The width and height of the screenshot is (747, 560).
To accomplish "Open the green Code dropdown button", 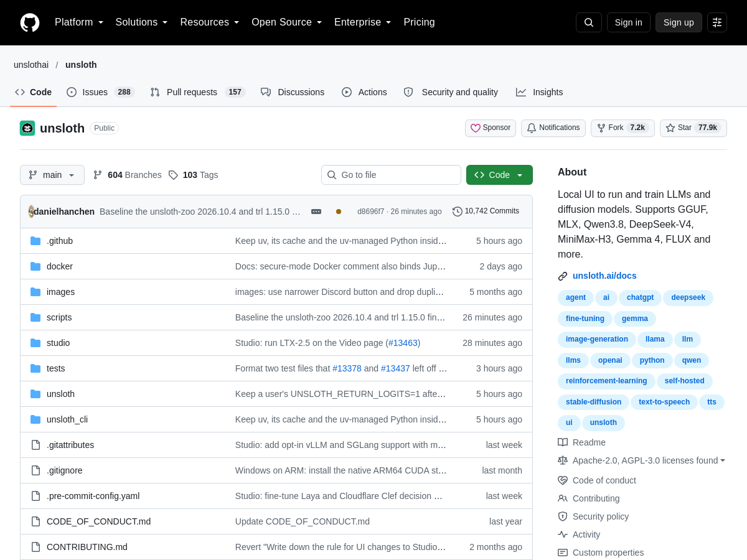I will pyautogui.click(x=499, y=175).
